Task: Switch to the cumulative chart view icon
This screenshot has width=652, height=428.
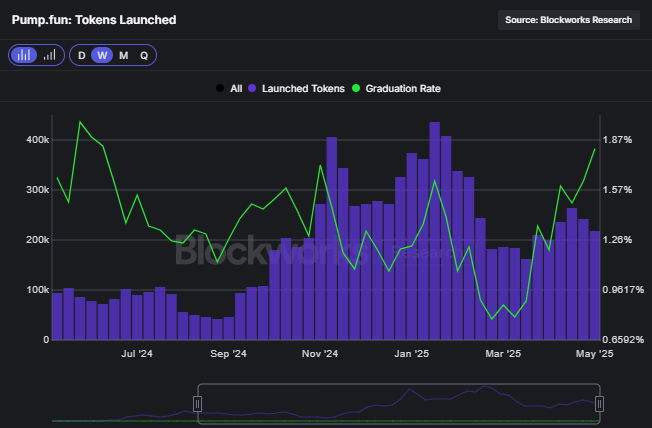Action: click(x=49, y=55)
